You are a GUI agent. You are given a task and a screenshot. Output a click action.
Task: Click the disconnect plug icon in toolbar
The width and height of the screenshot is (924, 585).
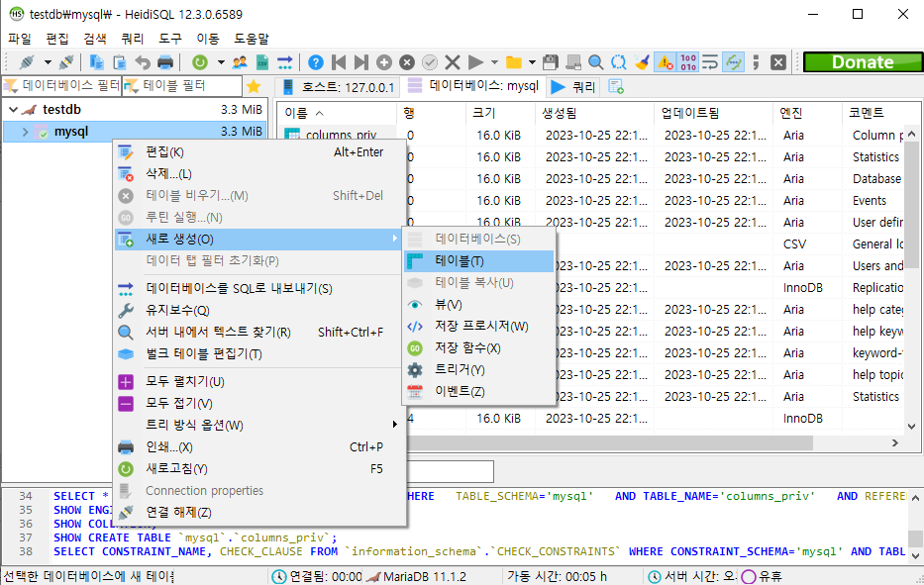tap(66, 61)
